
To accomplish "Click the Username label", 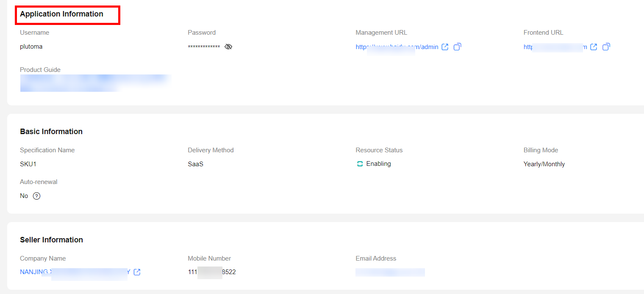I will point(34,33).
